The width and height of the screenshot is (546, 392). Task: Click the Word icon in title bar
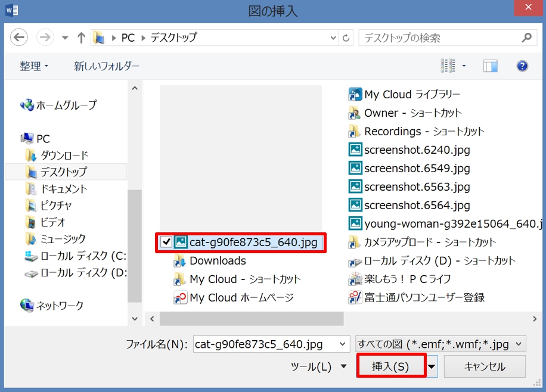click(12, 10)
